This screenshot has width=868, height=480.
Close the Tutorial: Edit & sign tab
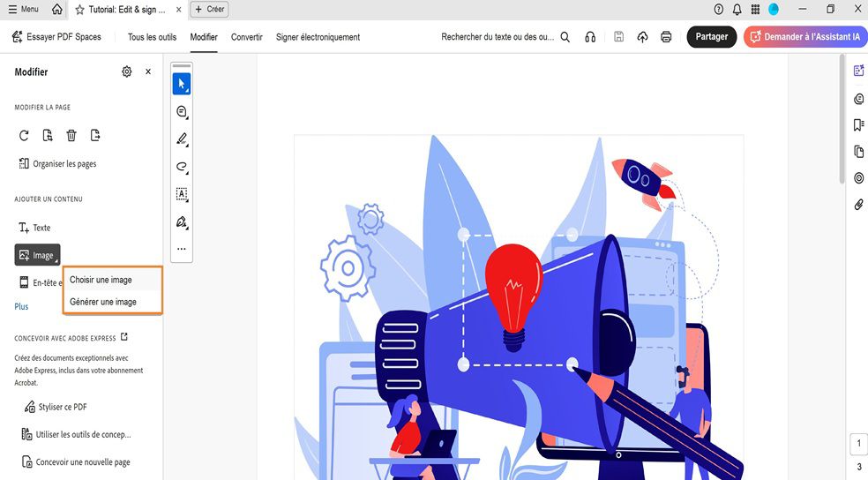coord(178,10)
